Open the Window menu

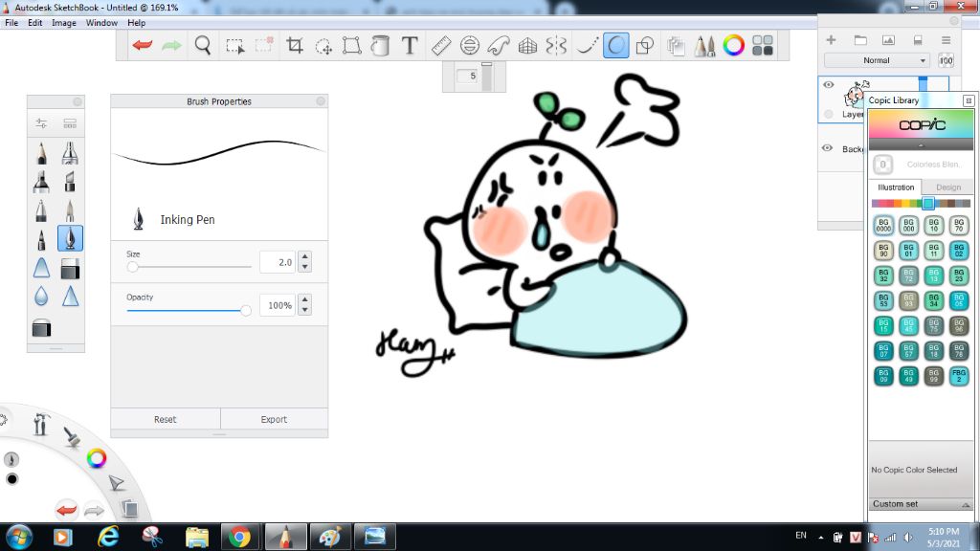[101, 23]
